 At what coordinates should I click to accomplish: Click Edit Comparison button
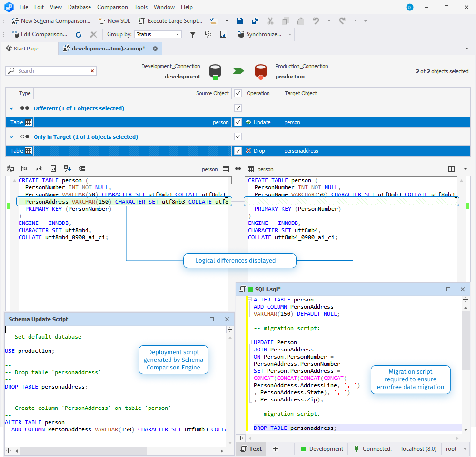coord(40,34)
